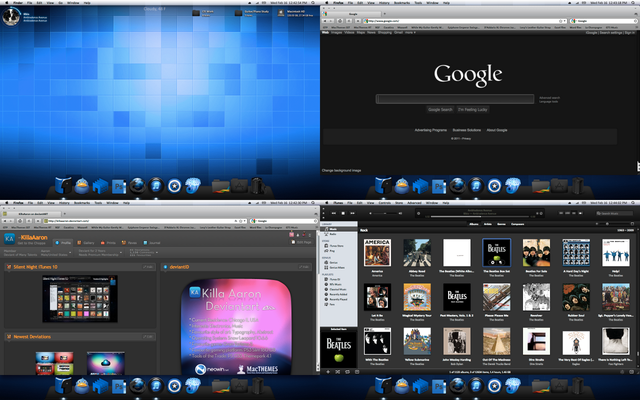Click the add playlist plus icon in iTunes
The width and height of the screenshot is (640, 400).
pyautogui.click(x=328, y=372)
